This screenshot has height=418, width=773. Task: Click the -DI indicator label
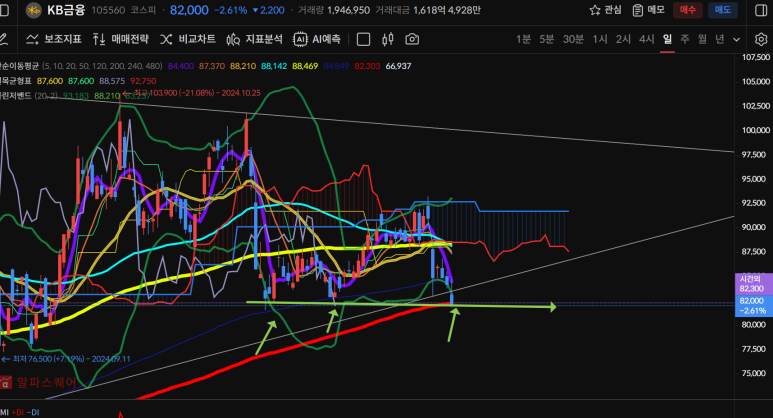33,412
